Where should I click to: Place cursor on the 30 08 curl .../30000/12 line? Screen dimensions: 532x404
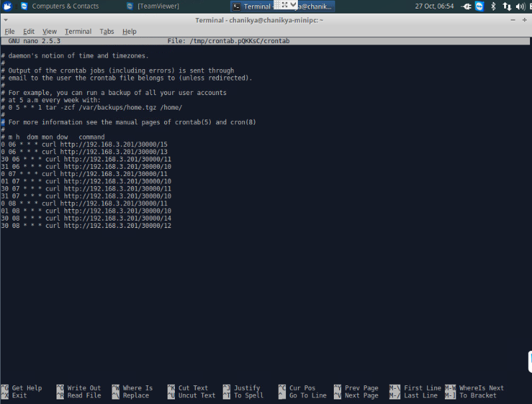pos(86,225)
